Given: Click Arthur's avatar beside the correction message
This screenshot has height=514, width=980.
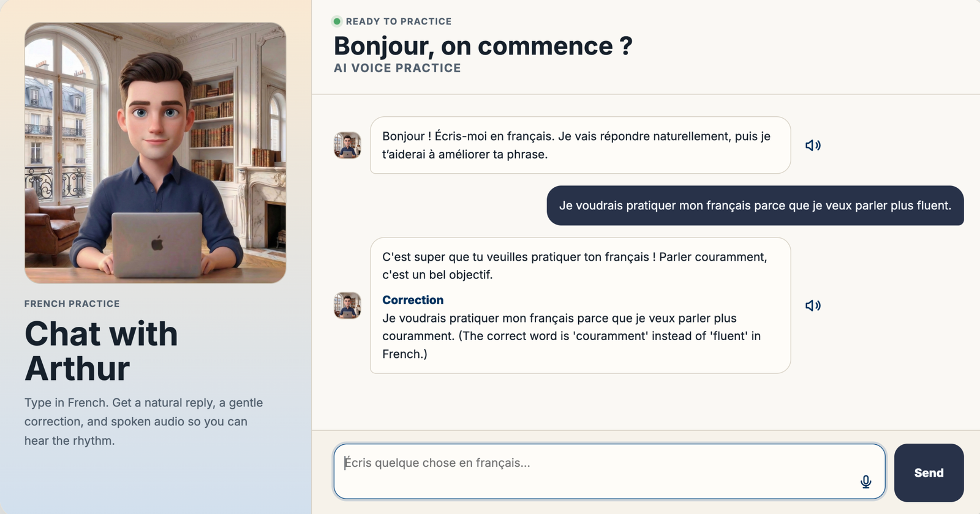Looking at the screenshot, I should pos(347,305).
